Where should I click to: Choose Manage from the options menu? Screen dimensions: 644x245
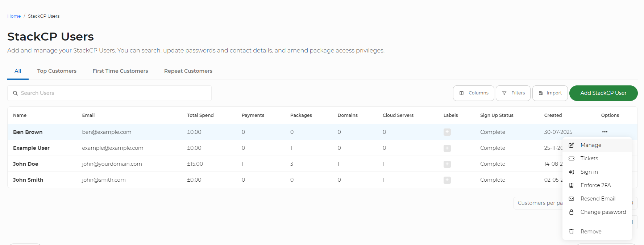[597, 145]
